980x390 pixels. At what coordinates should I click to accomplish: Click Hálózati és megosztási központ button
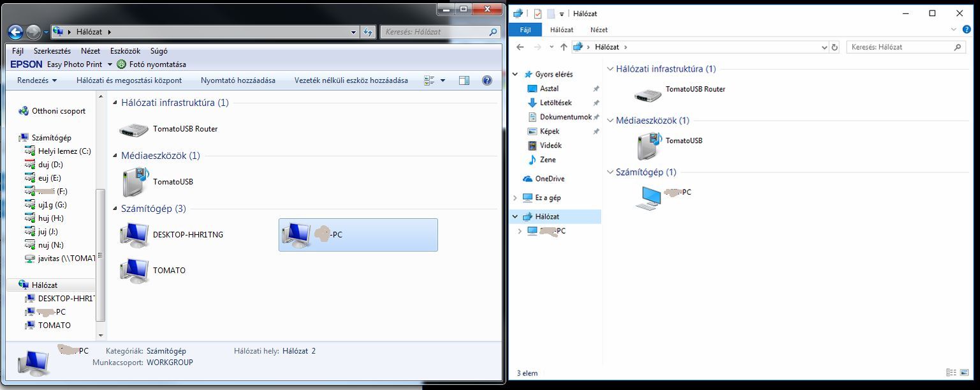click(129, 80)
